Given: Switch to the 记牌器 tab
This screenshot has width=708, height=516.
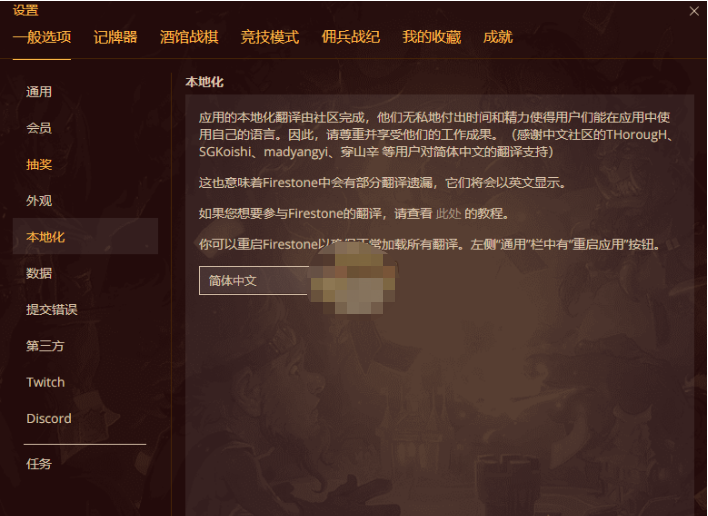Looking at the screenshot, I should (x=115, y=37).
